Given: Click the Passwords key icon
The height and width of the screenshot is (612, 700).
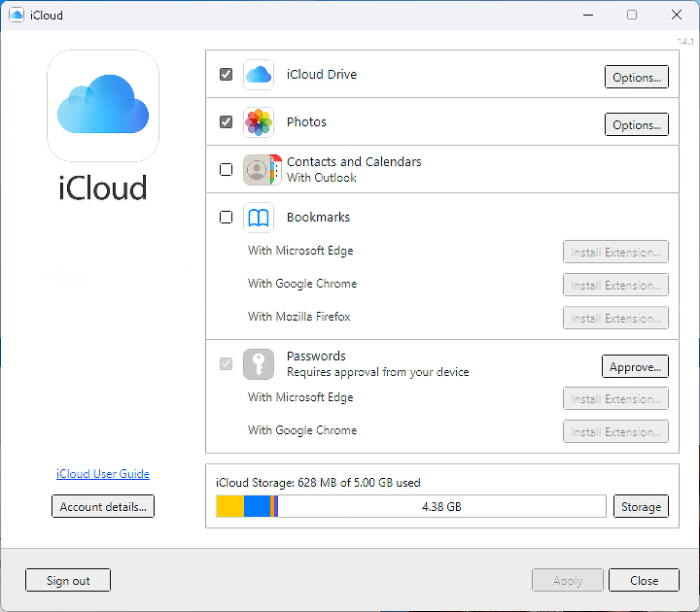Looking at the screenshot, I should click(259, 364).
